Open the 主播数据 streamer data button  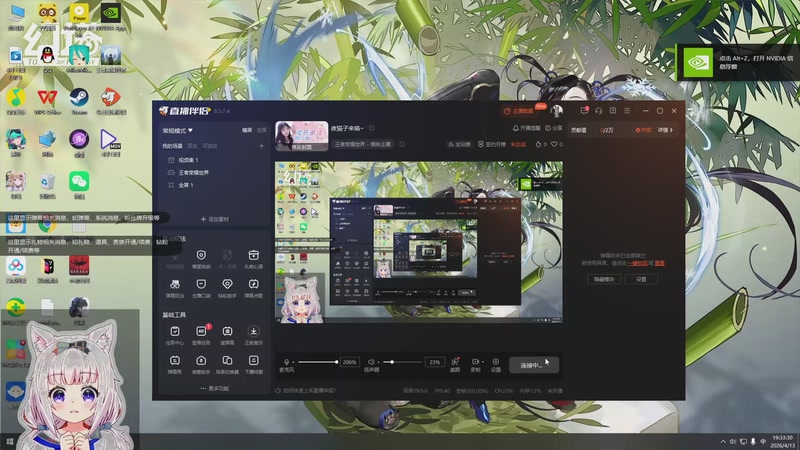coord(519,111)
